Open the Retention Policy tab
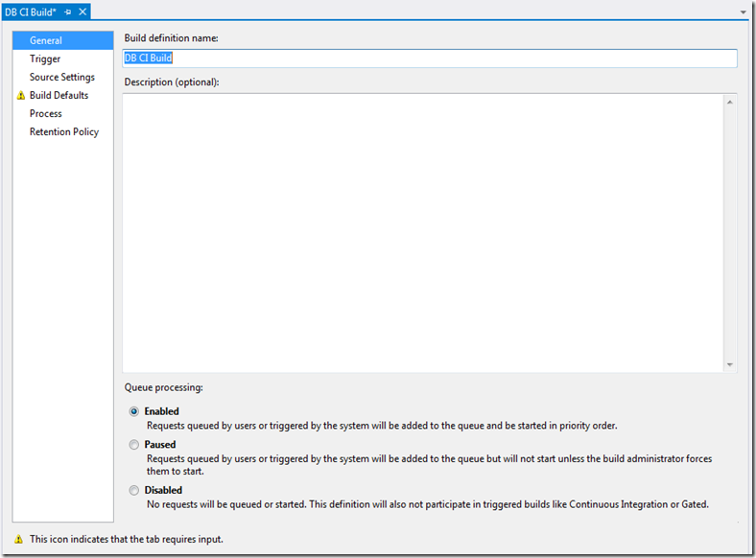Screen dimensions: 756x558 64,132
